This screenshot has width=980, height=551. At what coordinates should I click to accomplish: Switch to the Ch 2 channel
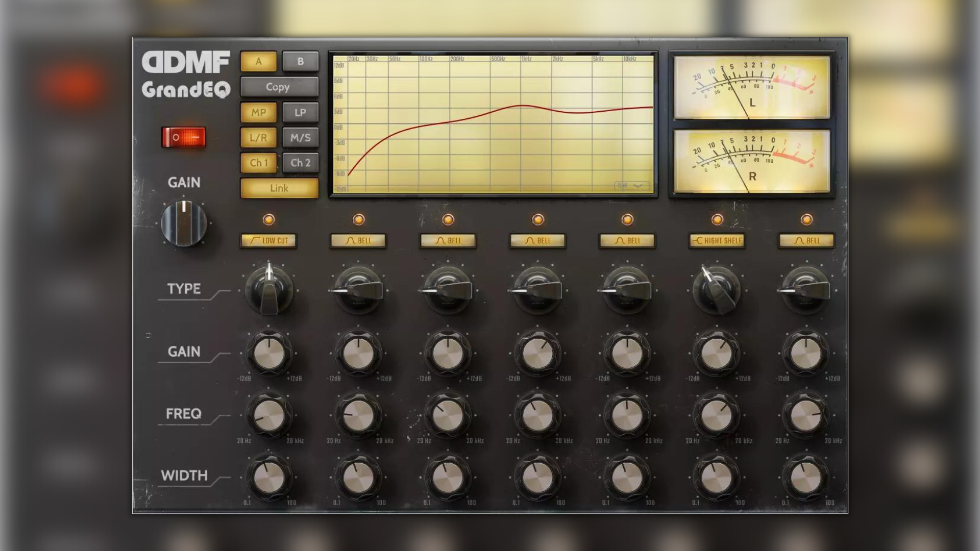click(x=300, y=163)
